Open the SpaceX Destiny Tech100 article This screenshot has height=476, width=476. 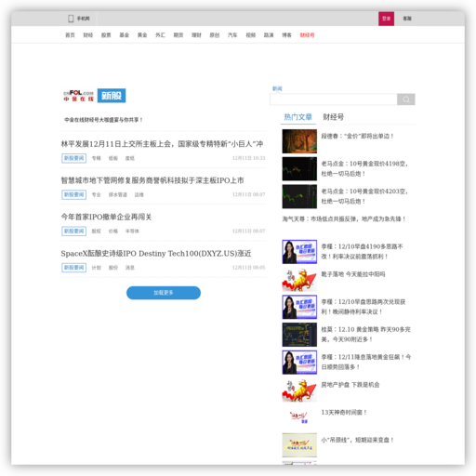(x=156, y=254)
